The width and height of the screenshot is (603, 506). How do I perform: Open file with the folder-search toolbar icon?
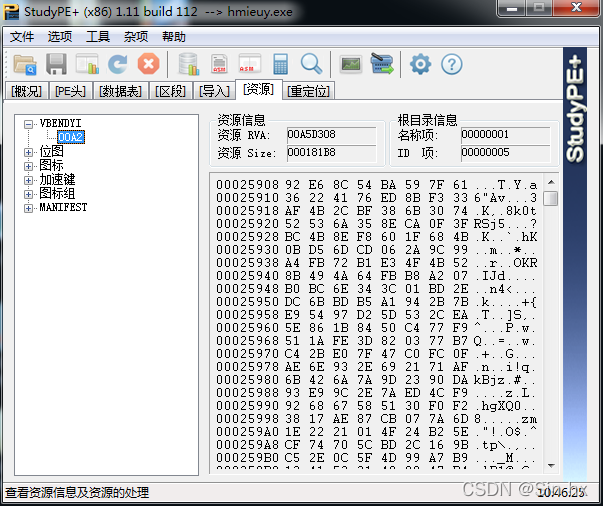[25, 64]
